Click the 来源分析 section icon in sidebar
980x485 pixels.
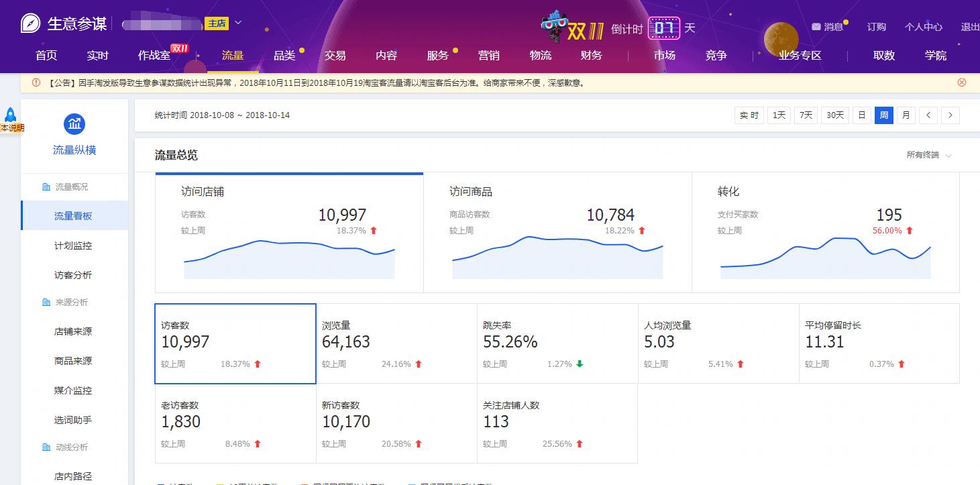(x=46, y=302)
